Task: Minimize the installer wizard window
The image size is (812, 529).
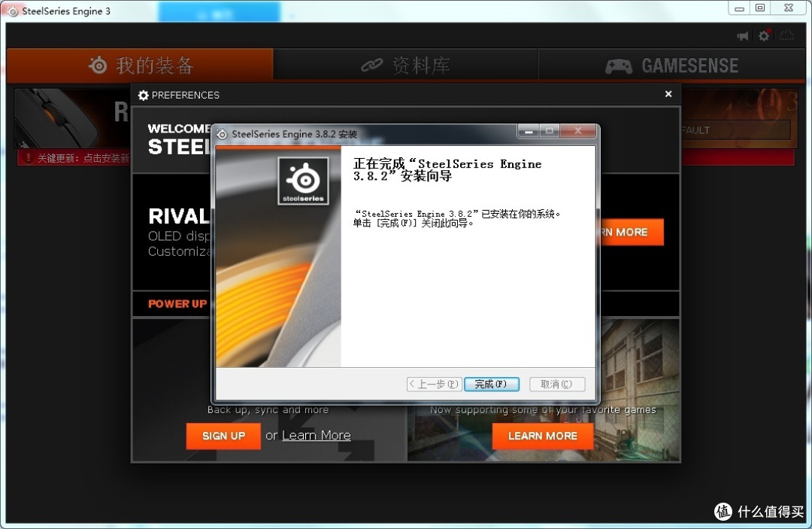Action: click(529, 131)
